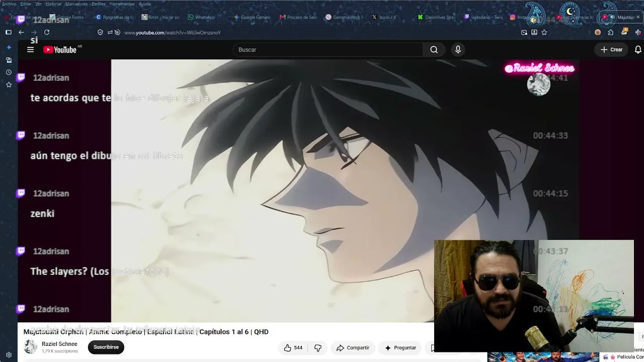Go forward with the browser forward arrow
This screenshot has width=644, height=362.
(34, 32)
